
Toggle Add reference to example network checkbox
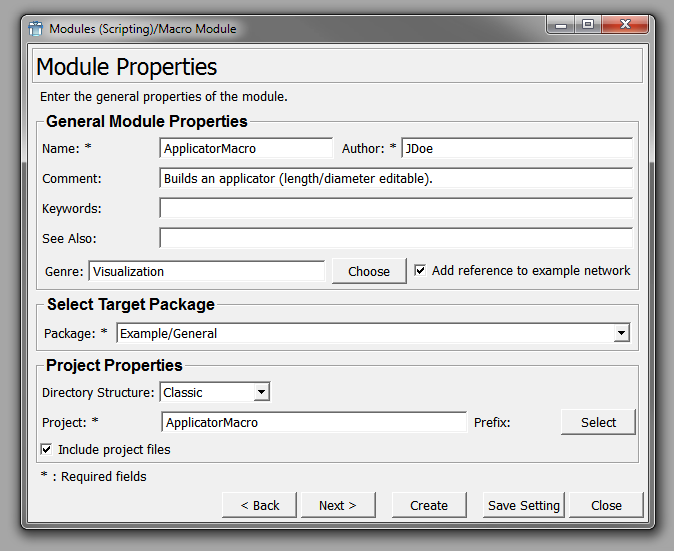(420, 270)
